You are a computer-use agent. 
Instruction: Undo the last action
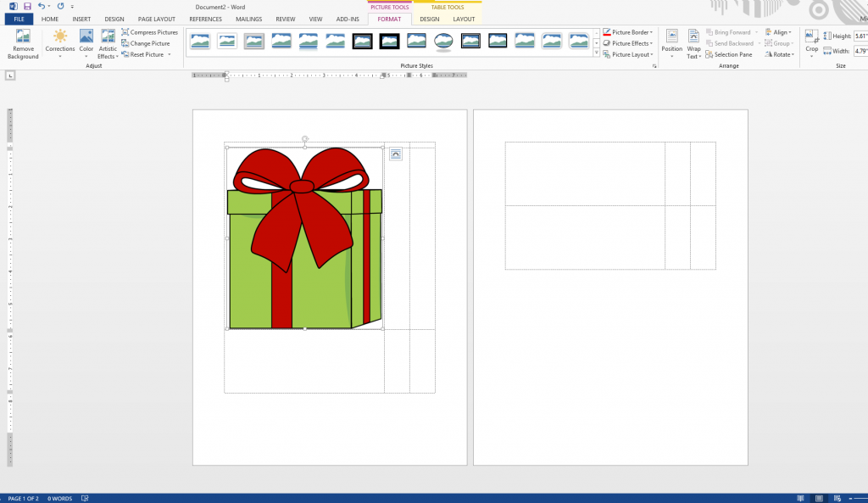[x=41, y=6]
